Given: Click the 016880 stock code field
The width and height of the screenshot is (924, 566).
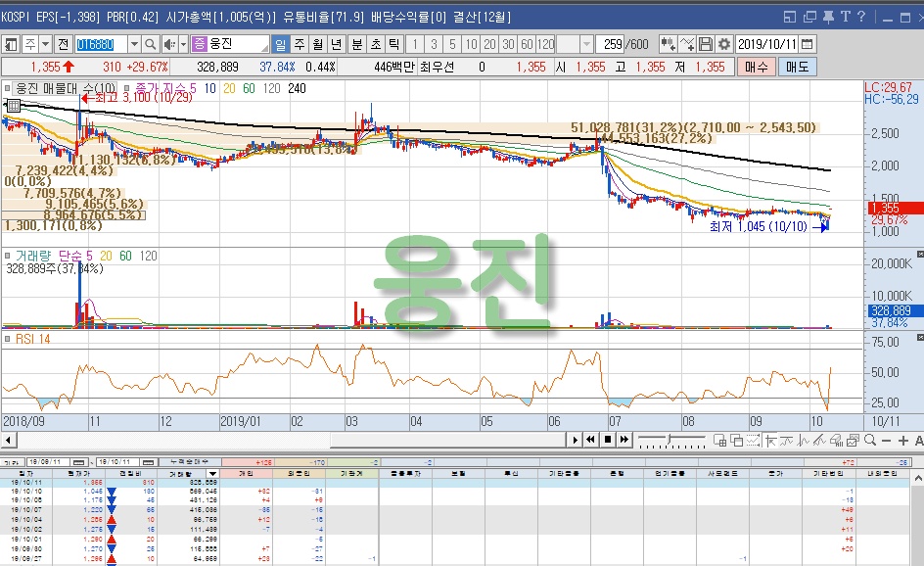Looking at the screenshot, I should click(101, 44).
